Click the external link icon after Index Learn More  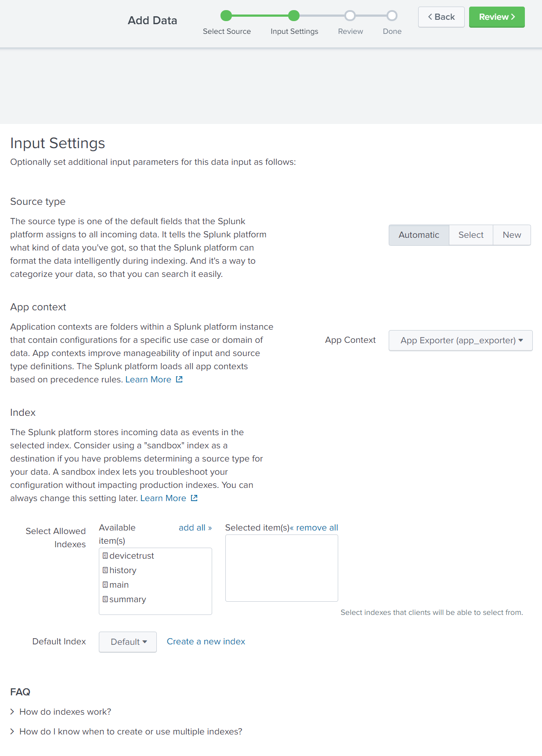pyautogui.click(x=194, y=498)
